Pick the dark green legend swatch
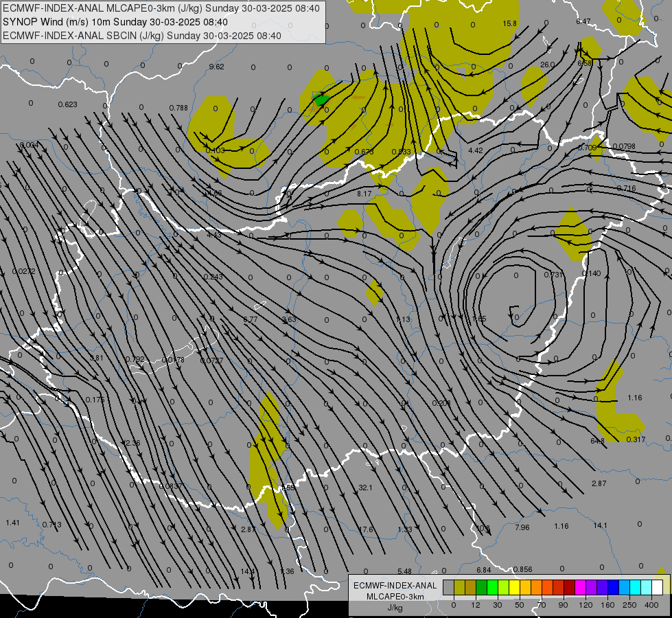 pyautogui.click(x=481, y=587)
